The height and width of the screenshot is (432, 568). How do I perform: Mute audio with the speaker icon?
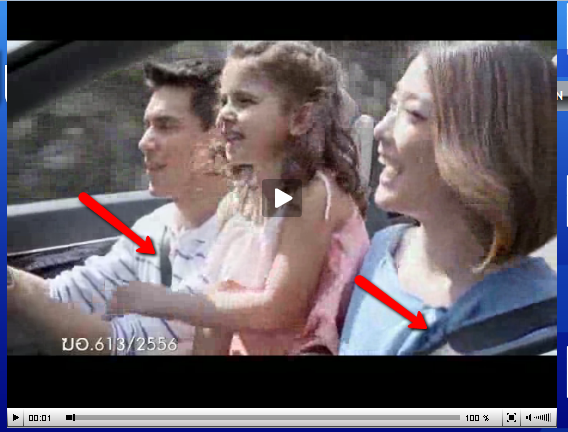tap(529, 418)
